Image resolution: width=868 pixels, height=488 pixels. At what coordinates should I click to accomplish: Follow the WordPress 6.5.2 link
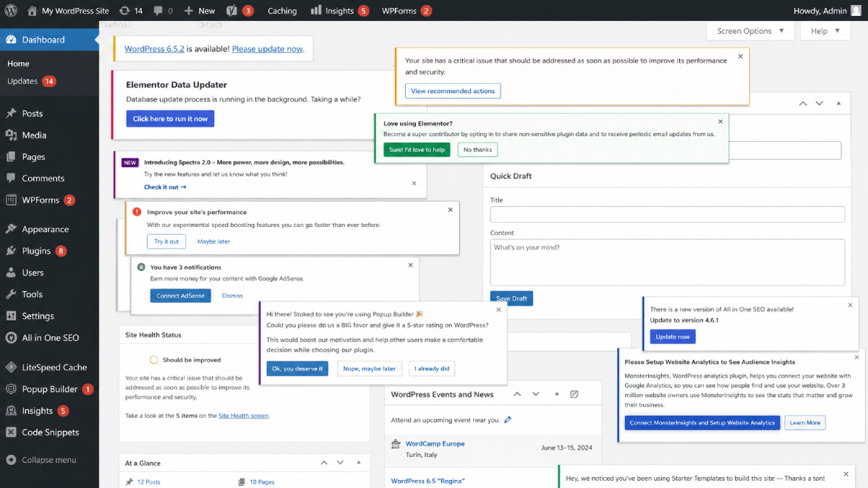154,49
